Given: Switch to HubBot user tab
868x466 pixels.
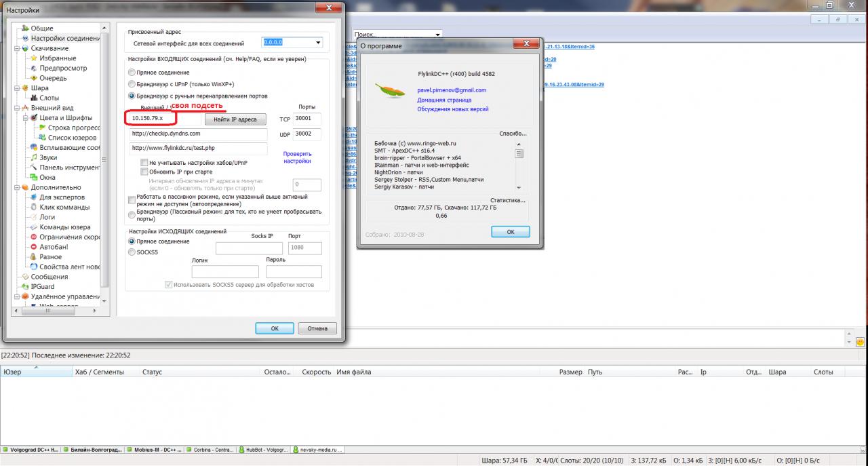Looking at the screenshot, I should coord(263,449).
